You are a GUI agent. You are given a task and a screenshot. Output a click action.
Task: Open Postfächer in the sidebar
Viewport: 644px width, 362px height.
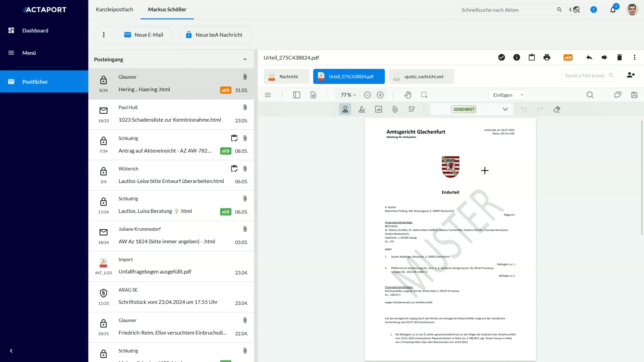coord(44,81)
